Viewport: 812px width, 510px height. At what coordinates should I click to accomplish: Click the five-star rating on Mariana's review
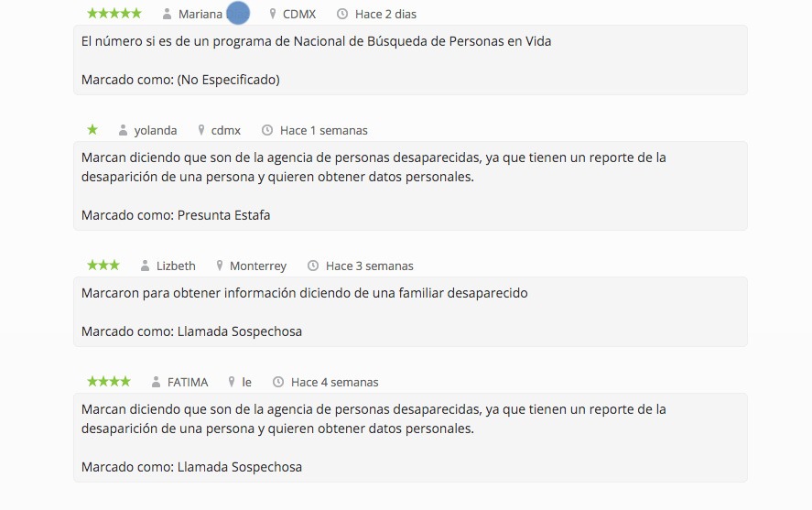point(114,14)
